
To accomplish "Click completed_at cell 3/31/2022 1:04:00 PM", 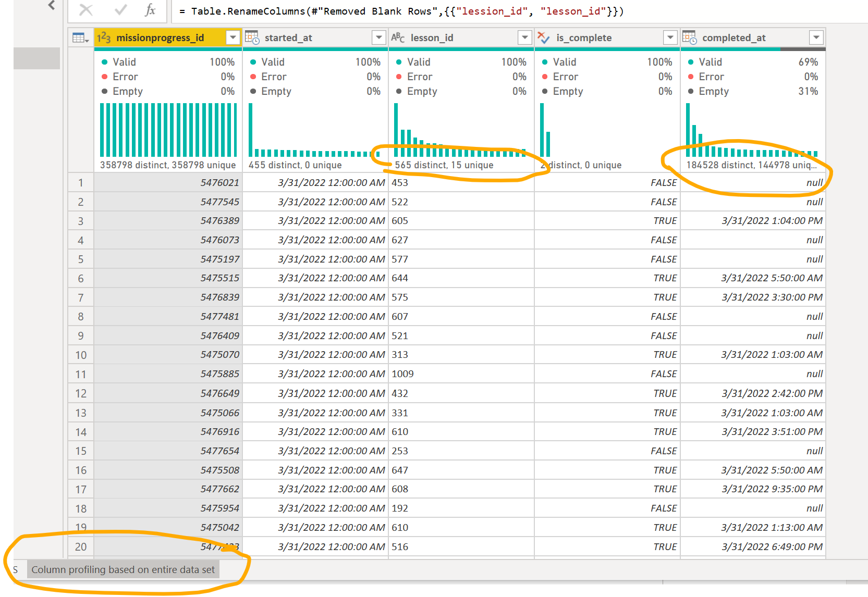I will 753,221.
